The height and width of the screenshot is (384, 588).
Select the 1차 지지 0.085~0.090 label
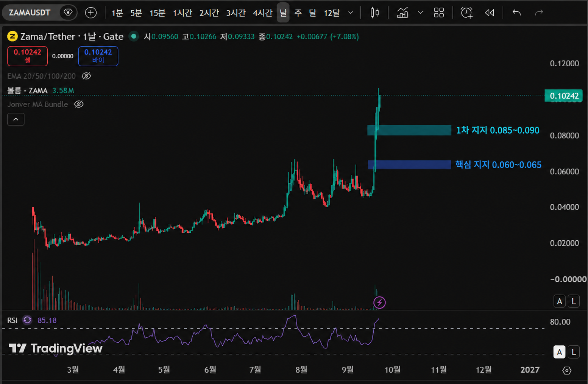(x=498, y=130)
